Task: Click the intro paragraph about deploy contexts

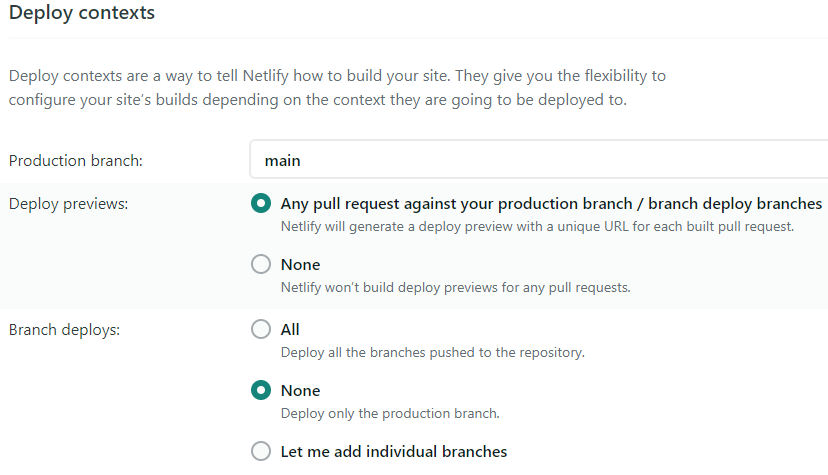Action: [x=337, y=88]
